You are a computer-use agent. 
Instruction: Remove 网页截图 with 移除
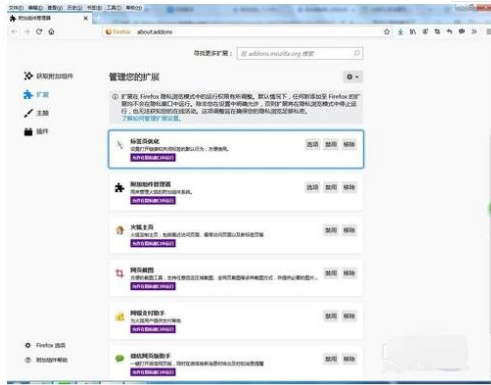click(349, 273)
